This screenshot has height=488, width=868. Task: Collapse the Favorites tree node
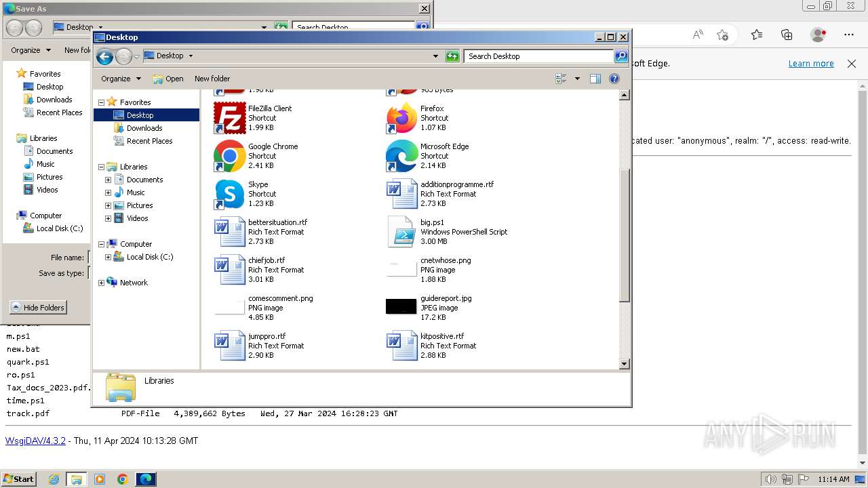pyautogui.click(x=101, y=102)
